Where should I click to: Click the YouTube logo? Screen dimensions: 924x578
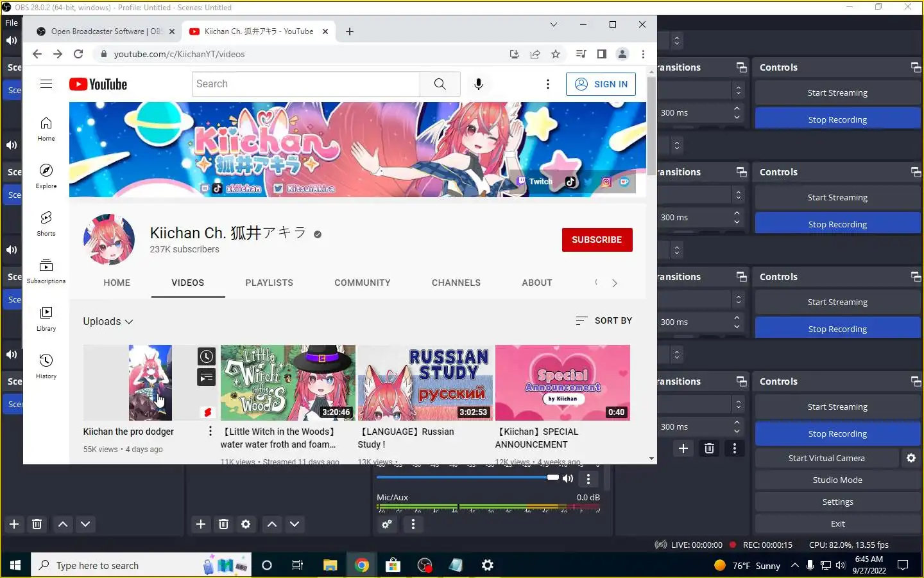(98, 84)
